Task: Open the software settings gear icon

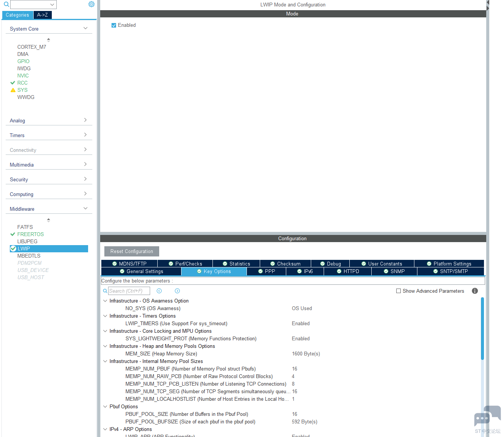Action: coord(91,4)
